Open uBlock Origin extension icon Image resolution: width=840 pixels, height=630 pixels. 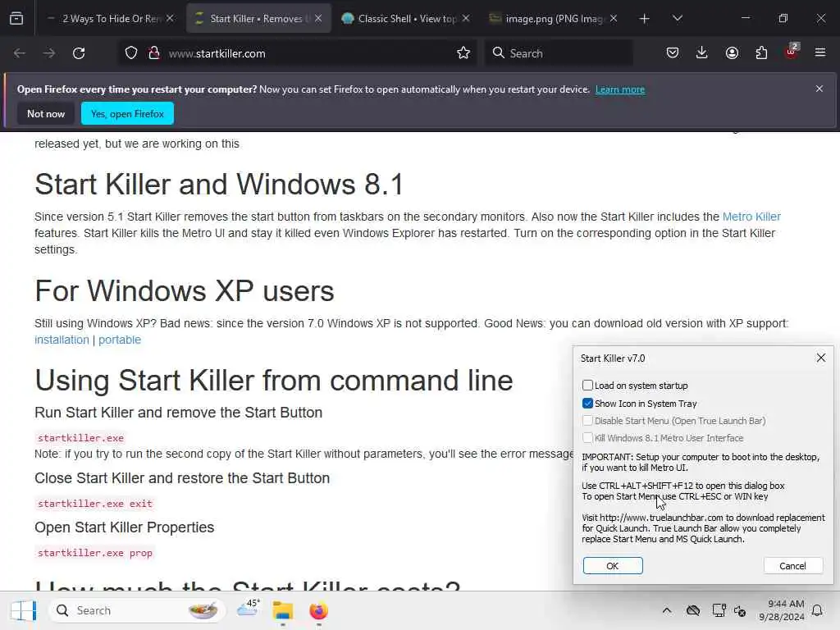(792, 52)
